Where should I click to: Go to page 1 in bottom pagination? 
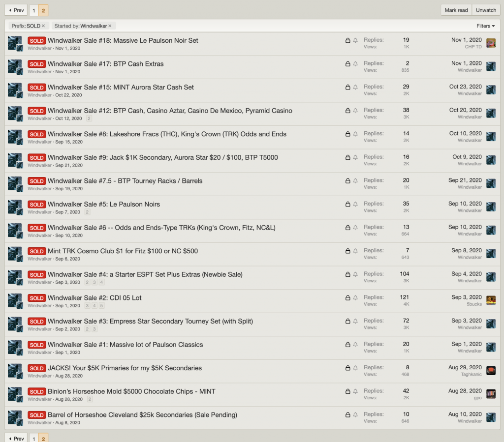click(x=33, y=438)
